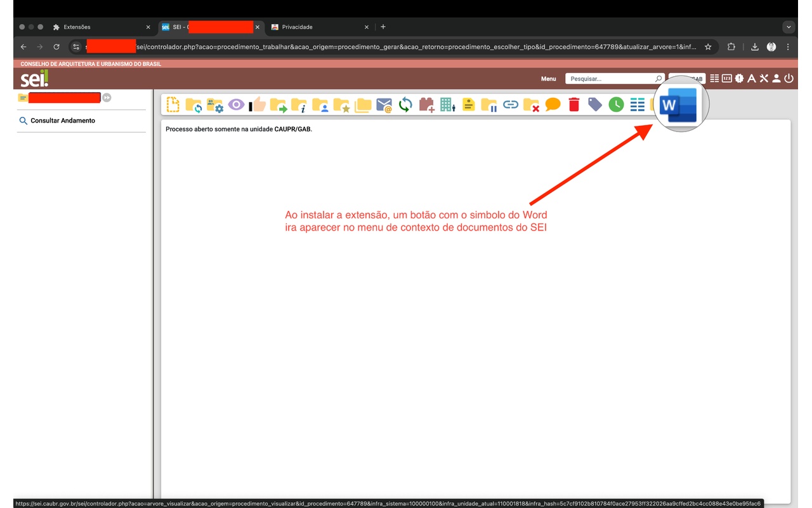Click the purple eye Acompanhamento Especial icon

(x=236, y=105)
